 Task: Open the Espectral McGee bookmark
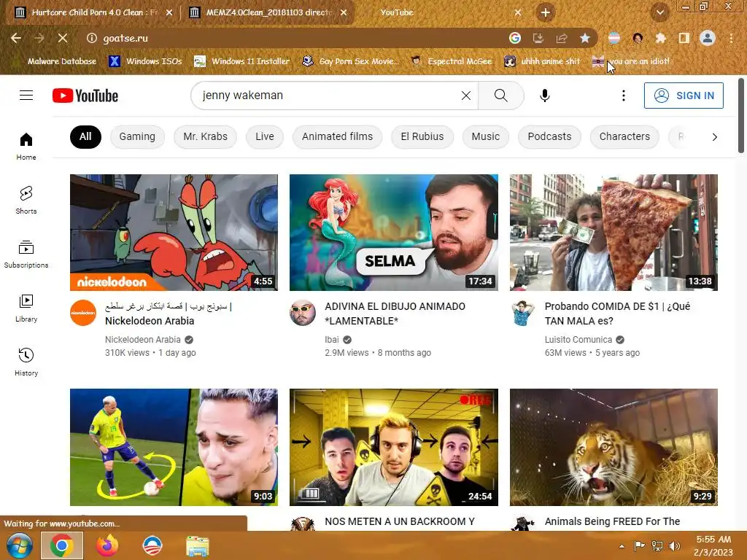coord(451,61)
